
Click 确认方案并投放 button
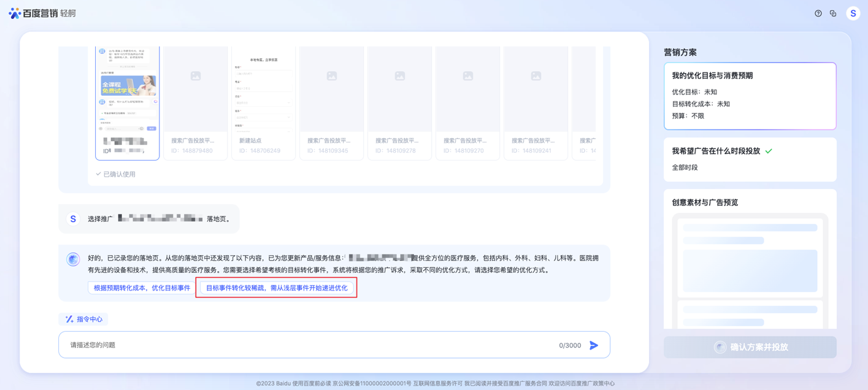(750, 347)
